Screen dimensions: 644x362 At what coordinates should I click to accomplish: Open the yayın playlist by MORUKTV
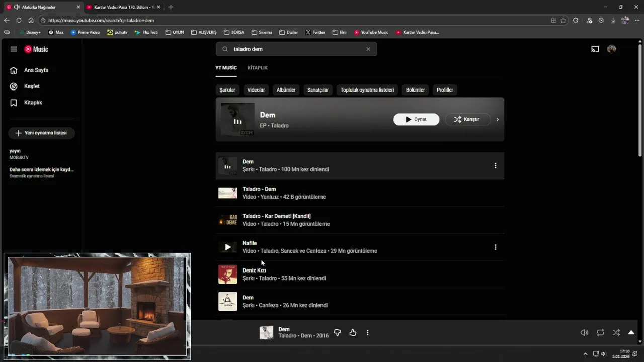(x=41, y=154)
